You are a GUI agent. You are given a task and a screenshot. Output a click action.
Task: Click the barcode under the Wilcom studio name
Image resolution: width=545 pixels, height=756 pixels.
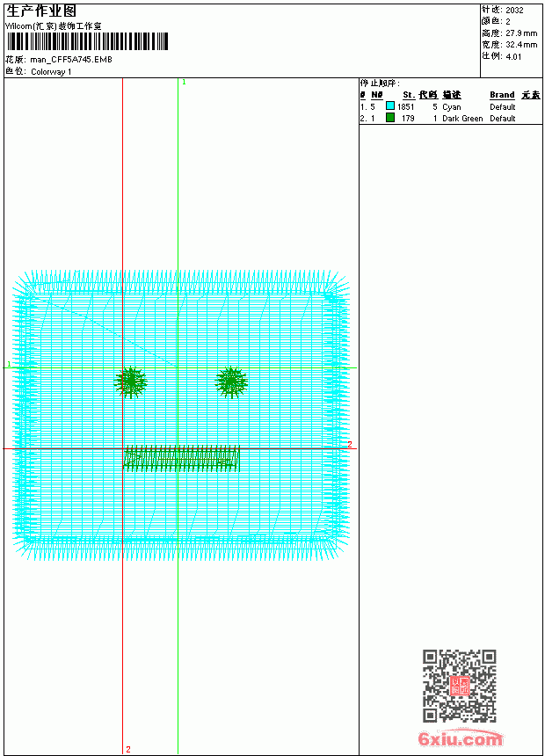coord(87,41)
